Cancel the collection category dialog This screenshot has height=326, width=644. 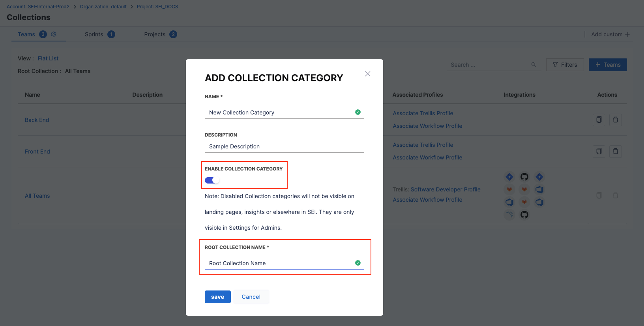pos(251,297)
